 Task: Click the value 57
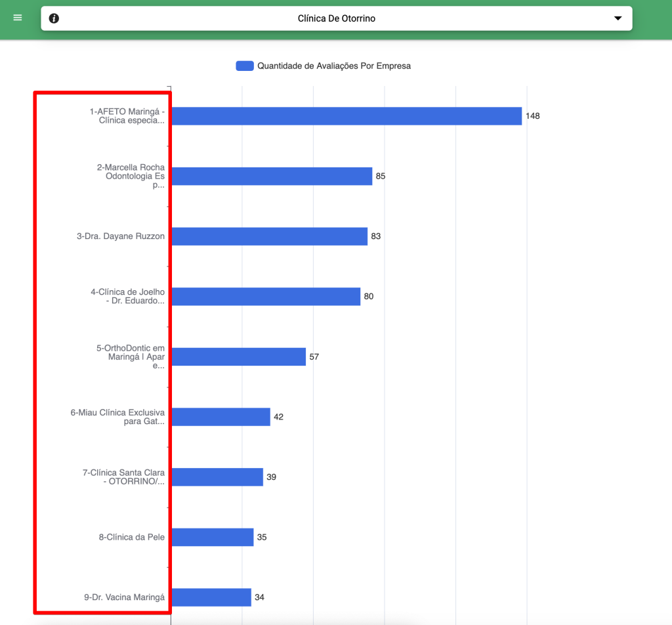314,356
